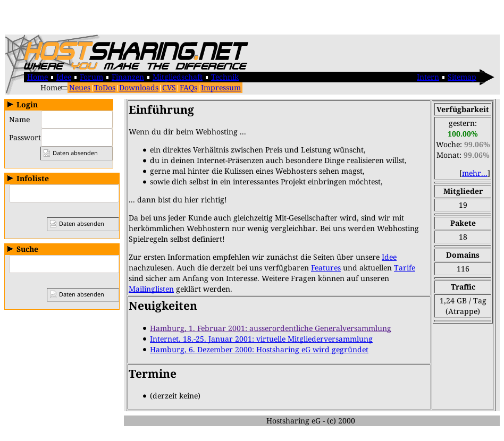Open the 1. Februar 2001 Generalversammlung news
504x441 pixels.
(270, 328)
